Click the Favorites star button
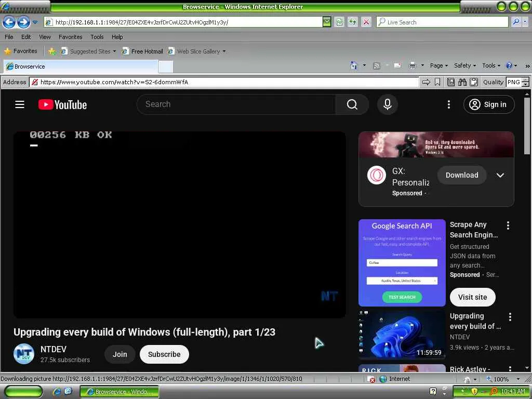 coord(20,51)
